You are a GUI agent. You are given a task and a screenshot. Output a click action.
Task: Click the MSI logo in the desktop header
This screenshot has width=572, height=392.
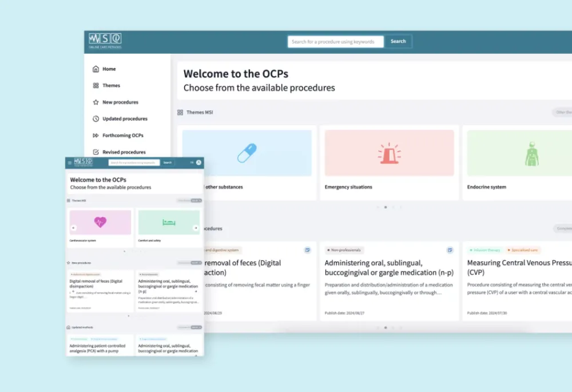click(105, 40)
